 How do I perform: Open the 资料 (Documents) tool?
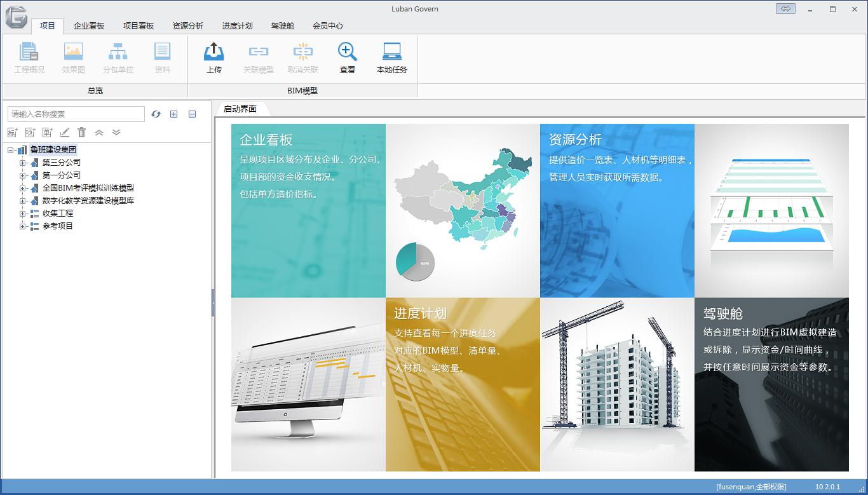162,57
